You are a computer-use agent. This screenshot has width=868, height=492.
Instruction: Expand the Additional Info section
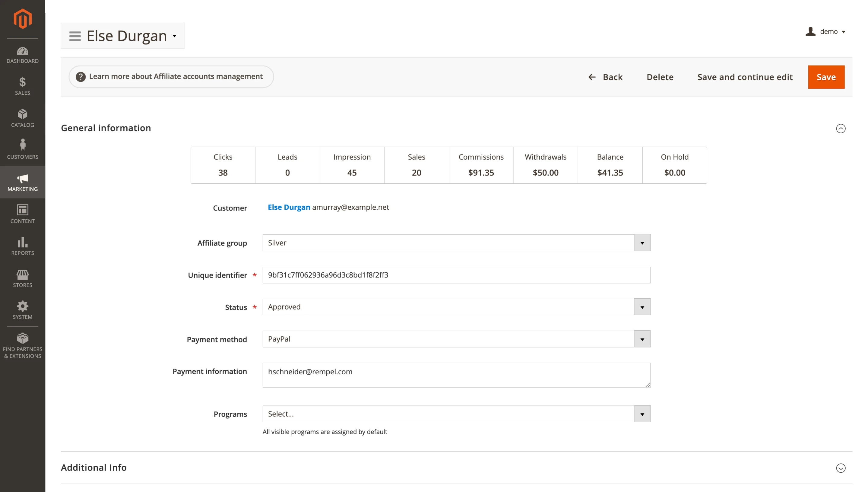[x=841, y=468]
